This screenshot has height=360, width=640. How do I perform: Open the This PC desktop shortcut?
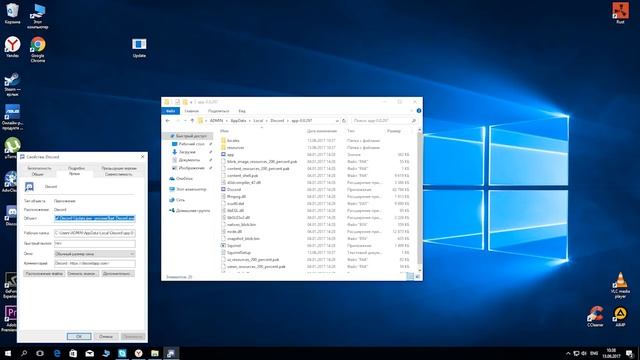(x=38, y=16)
